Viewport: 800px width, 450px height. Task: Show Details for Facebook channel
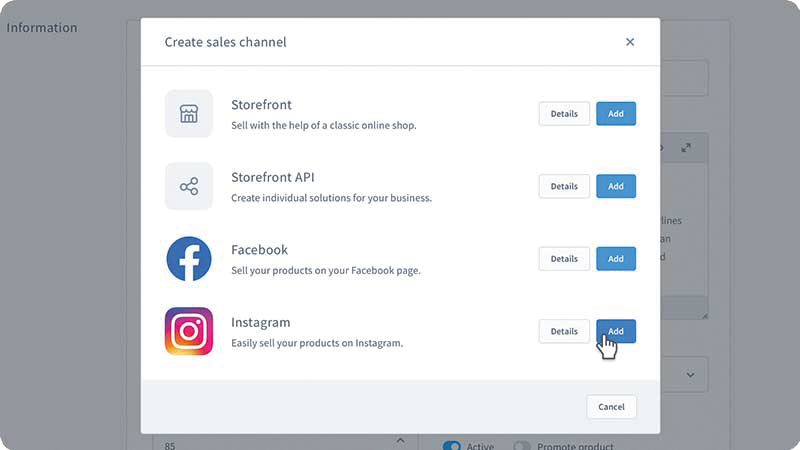coord(564,259)
